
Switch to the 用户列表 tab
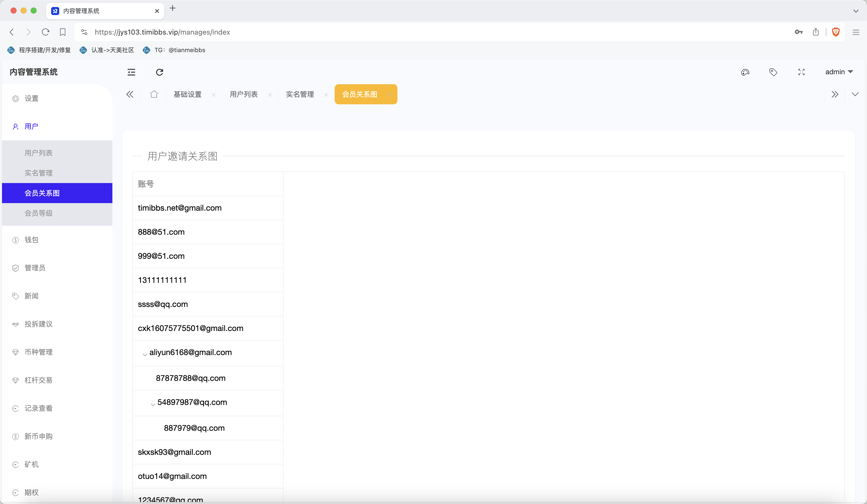(x=244, y=94)
